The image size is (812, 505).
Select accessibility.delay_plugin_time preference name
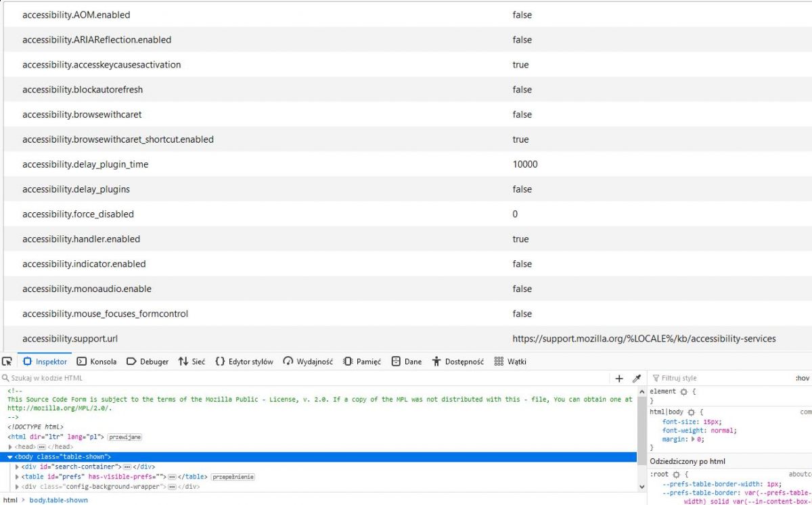tap(85, 164)
